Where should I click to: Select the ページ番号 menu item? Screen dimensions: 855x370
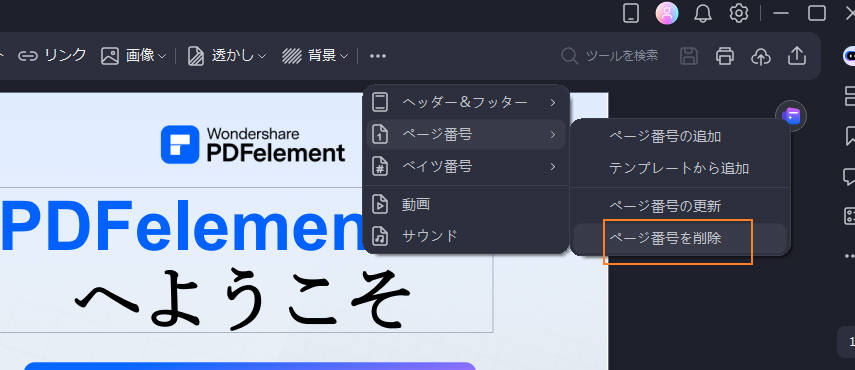pos(466,134)
